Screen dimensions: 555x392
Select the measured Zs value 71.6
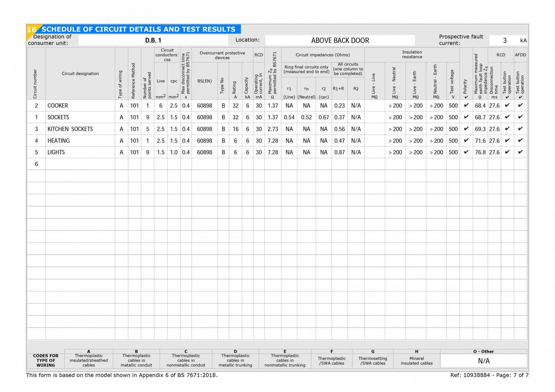click(x=480, y=140)
